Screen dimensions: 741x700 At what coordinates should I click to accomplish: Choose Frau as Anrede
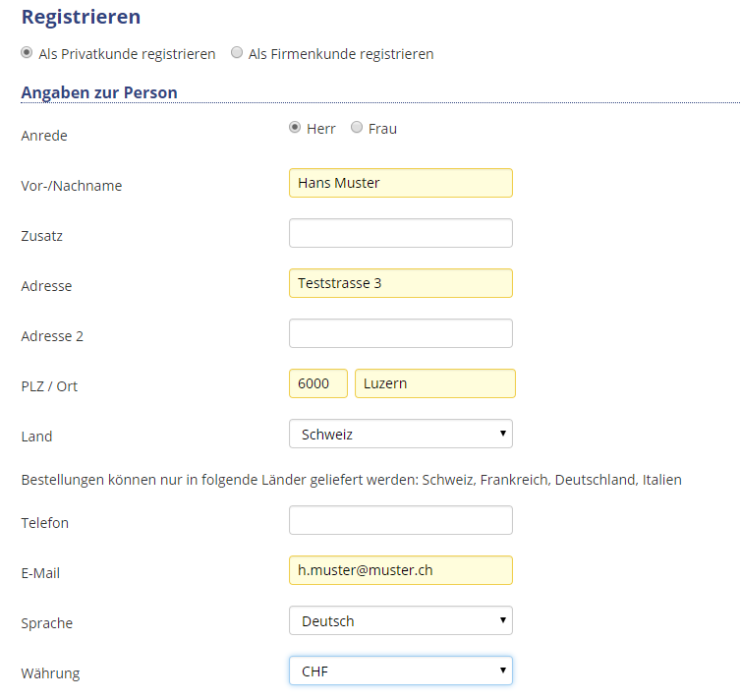click(357, 127)
